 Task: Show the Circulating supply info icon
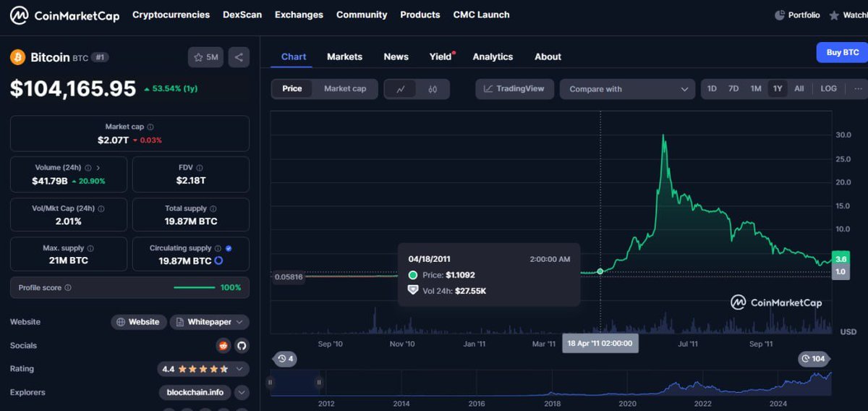218,248
